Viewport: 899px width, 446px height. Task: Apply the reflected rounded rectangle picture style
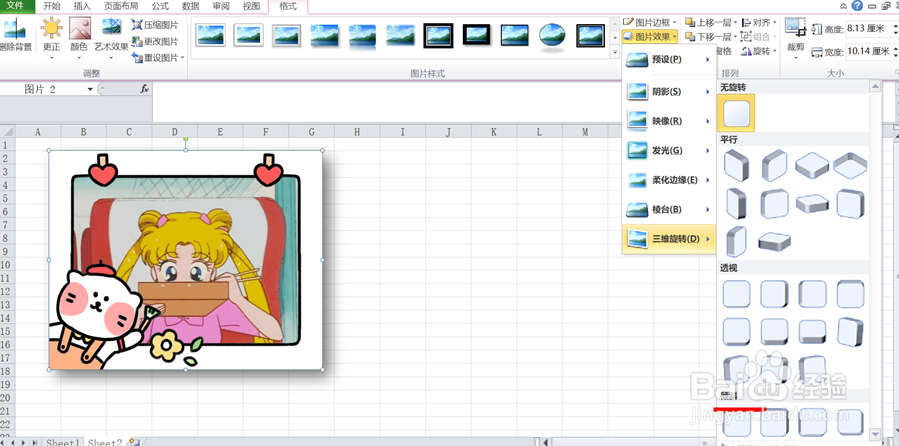coord(362,36)
